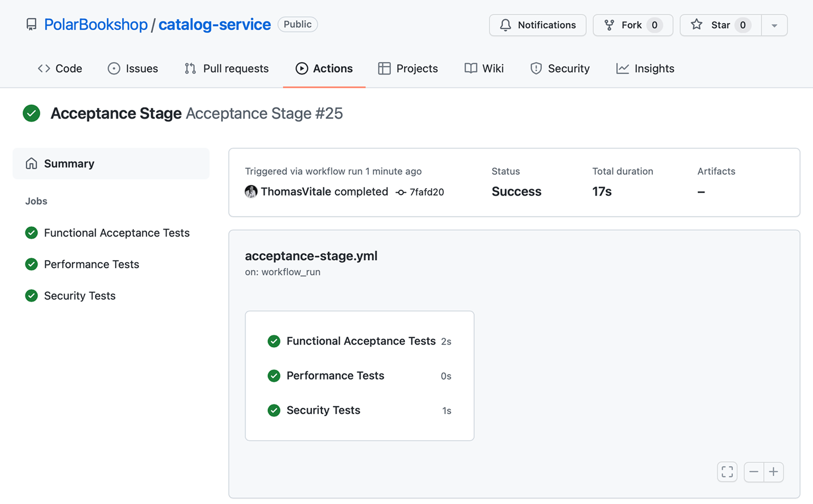Viewport: 813px width, 504px height.
Task: Open Security Tests in the workflow graph
Action: (323, 410)
